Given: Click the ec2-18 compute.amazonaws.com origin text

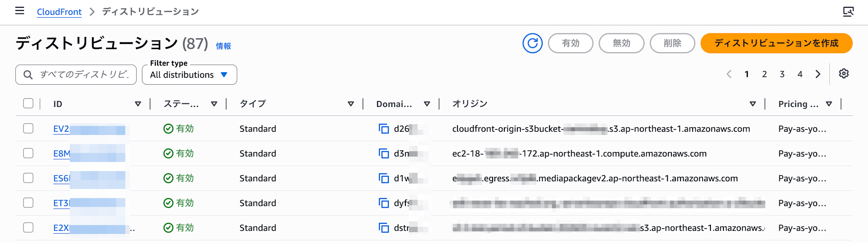Looking at the screenshot, I should 579,153.
